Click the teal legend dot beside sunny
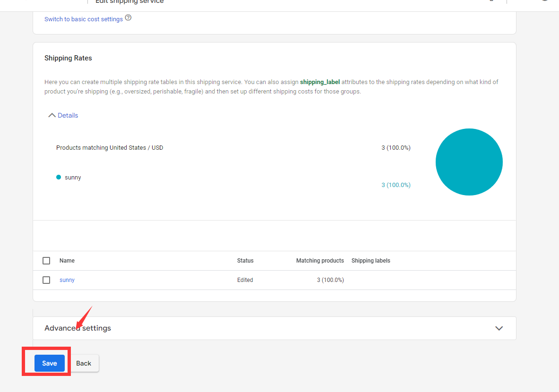This screenshot has height=392, width=559. 59,177
